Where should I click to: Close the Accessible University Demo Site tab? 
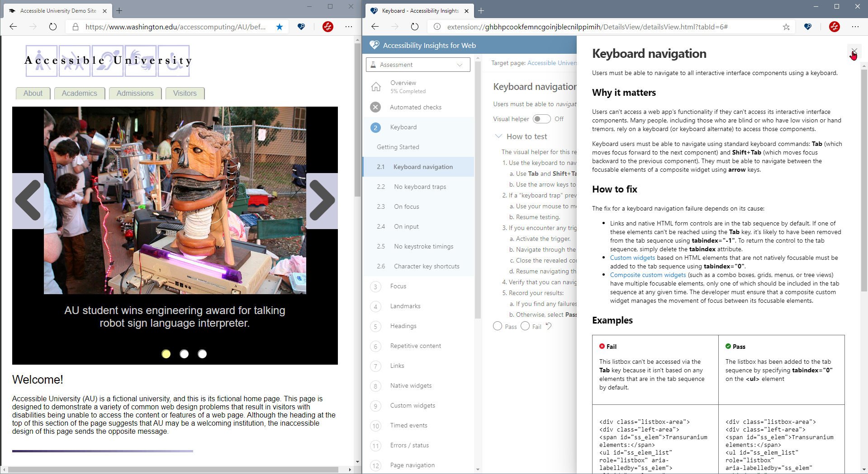click(x=104, y=11)
